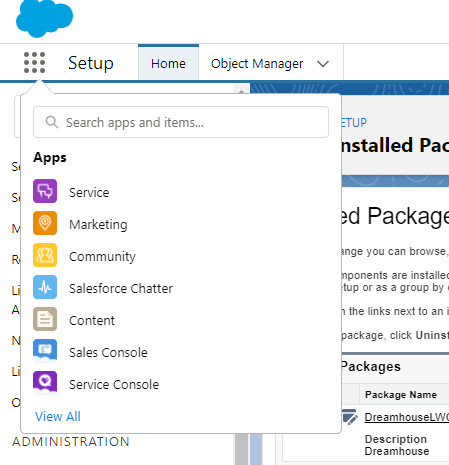Click the ADMINISTRATION section heading
449x465 pixels.
point(71,442)
